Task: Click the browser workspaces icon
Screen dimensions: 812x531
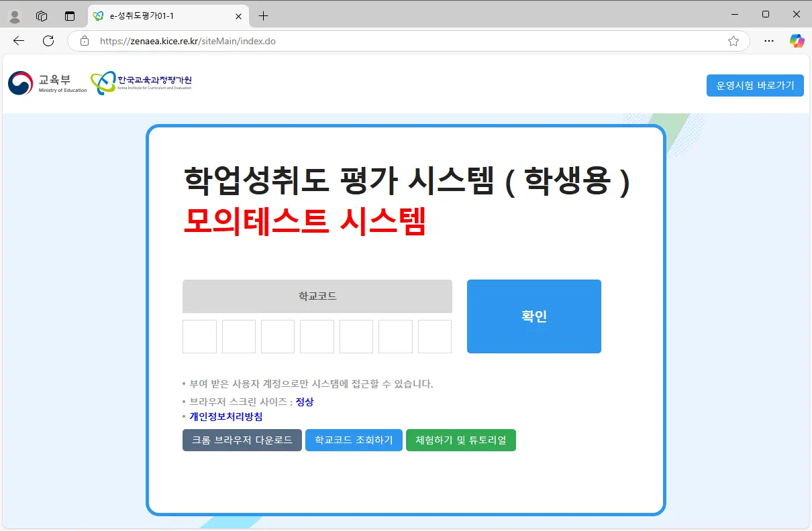Action: (42, 15)
